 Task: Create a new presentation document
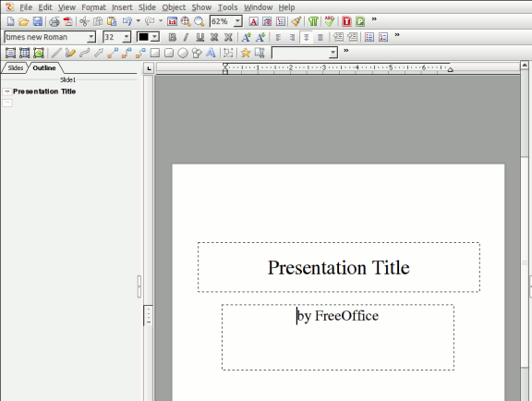click(x=10, y=21)
